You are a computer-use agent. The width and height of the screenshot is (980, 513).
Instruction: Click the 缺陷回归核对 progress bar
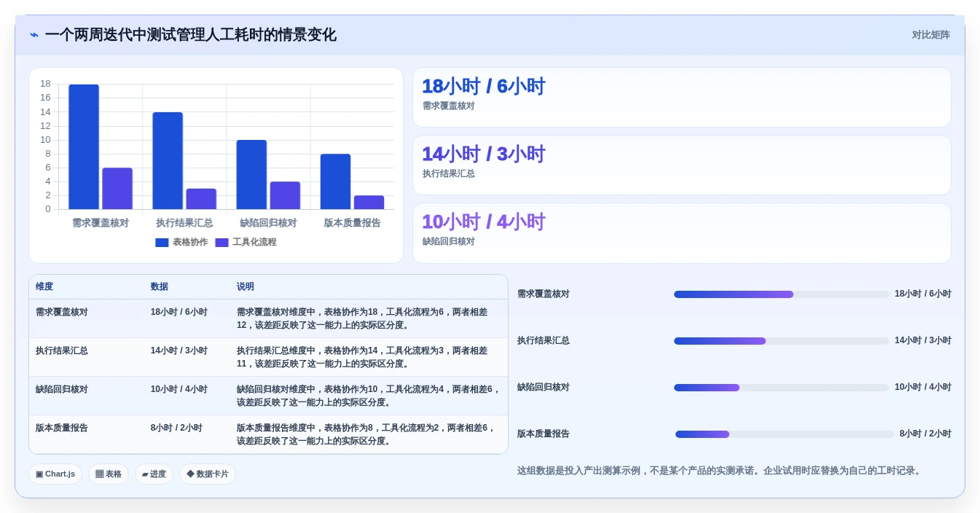pyautogui.click(x=781, y=388)
